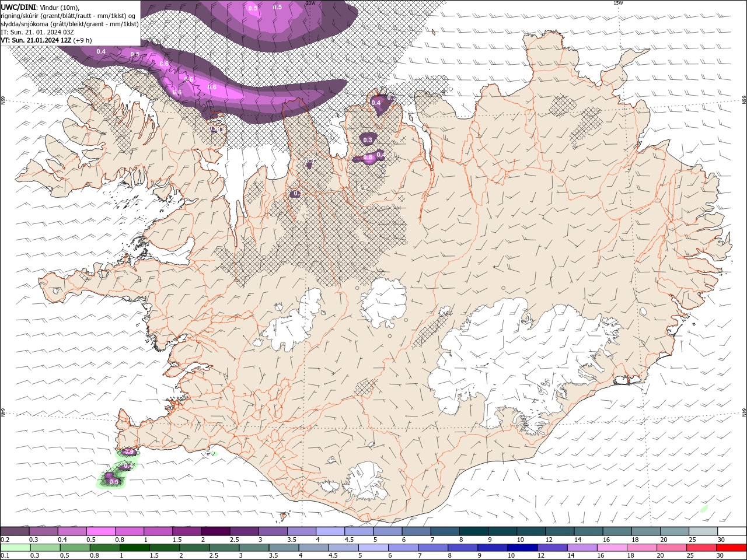This screenshot has width=747, height=560.
Task: Click the "rigning/skúrir" description line
Action: tap(69, 15)
